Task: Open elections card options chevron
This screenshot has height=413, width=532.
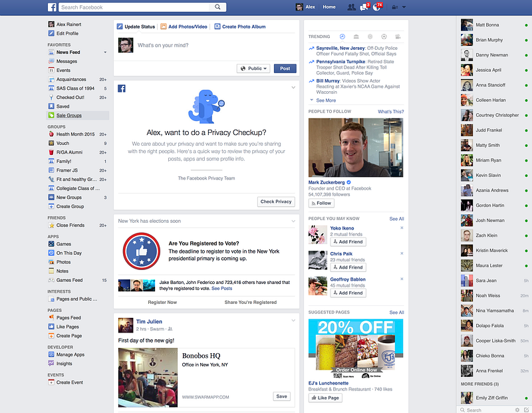Action: coord(293,221)
